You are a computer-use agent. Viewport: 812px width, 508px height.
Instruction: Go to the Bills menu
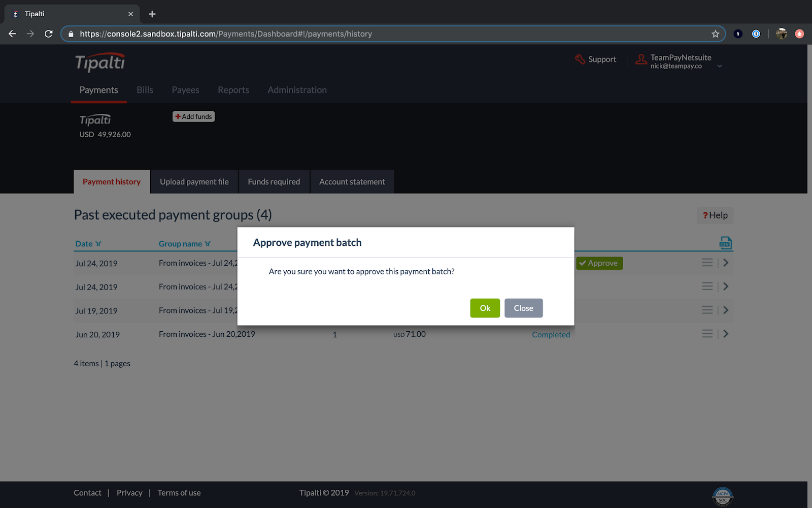tap(145, 90)
